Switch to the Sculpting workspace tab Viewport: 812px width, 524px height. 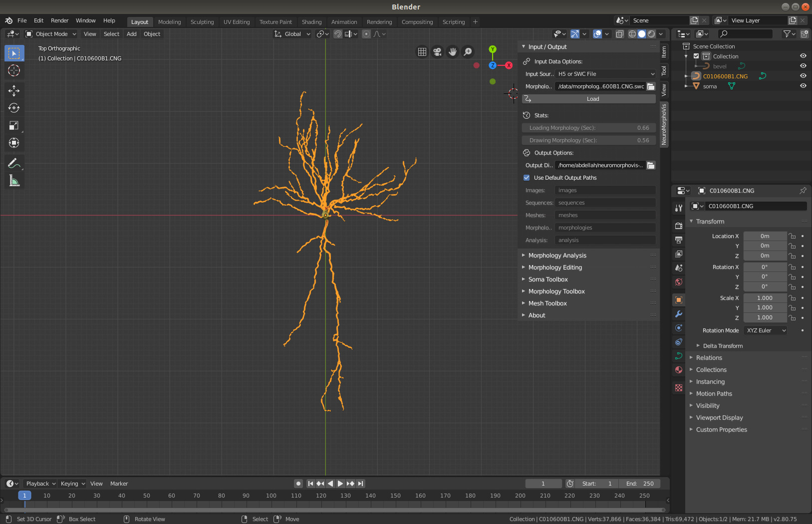(x=202, y=22)
